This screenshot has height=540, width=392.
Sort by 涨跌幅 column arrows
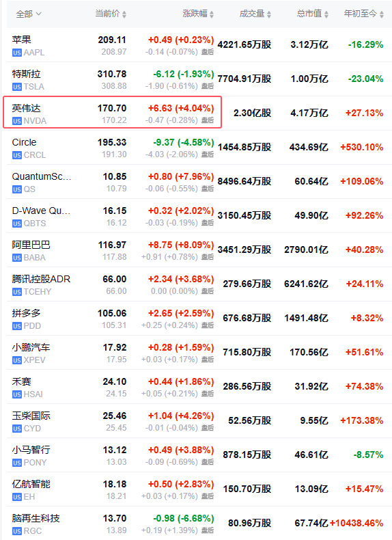point(212,14)
